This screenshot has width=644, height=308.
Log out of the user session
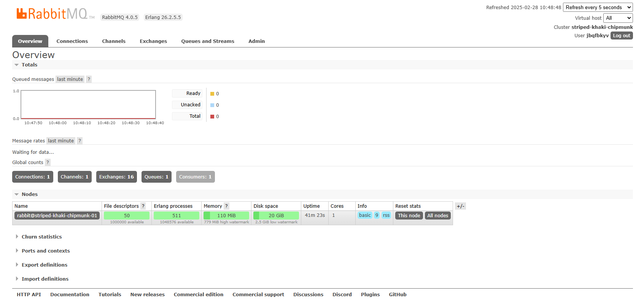click(622, 35)
